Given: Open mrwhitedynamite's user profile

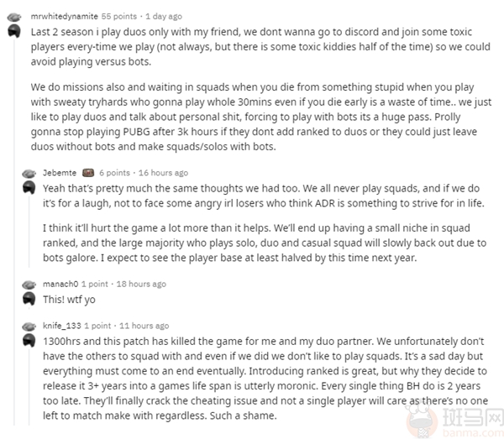Looking at the screenshot, I should [63, 16].
